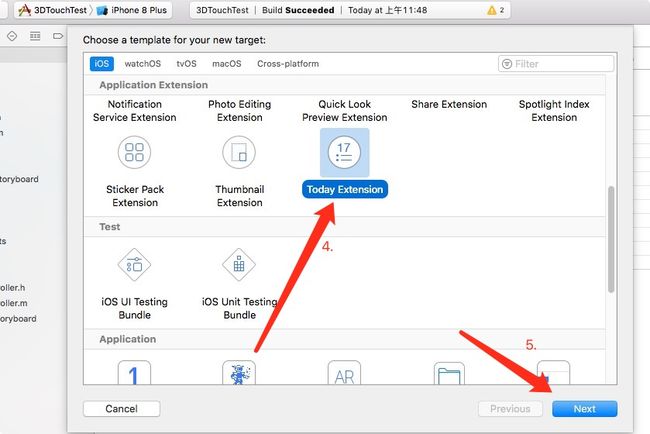Open the debug navigator list icon
The height and width of the screenshot is (434, 650).
(35, 36)
